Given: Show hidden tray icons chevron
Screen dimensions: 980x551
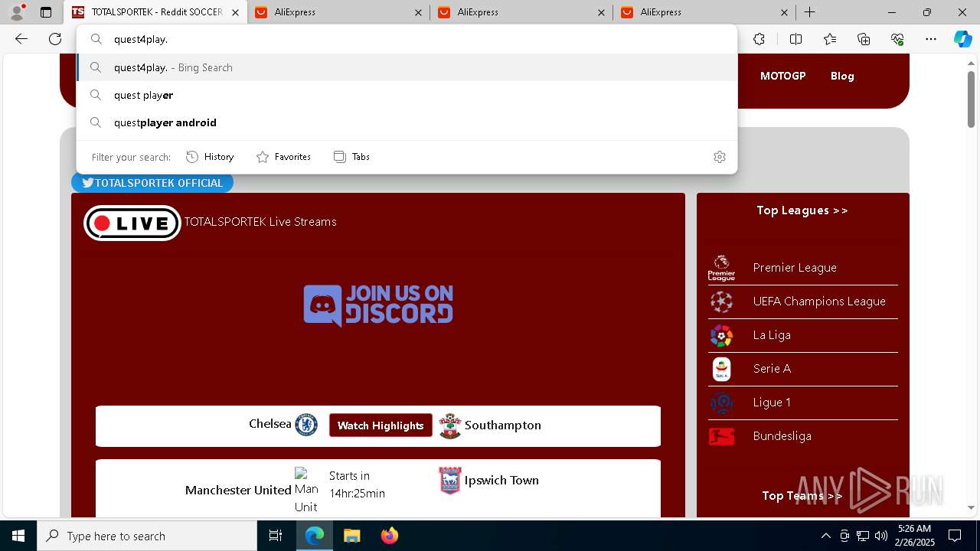Looking at the screenshot, I should pyautogui.click(x=825, y=536).
